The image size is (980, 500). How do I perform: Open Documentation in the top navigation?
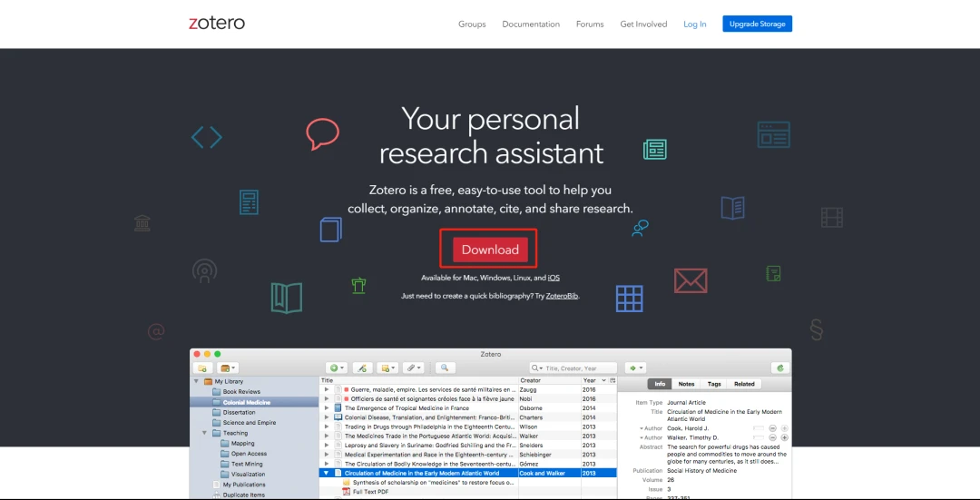pos(531,25)
